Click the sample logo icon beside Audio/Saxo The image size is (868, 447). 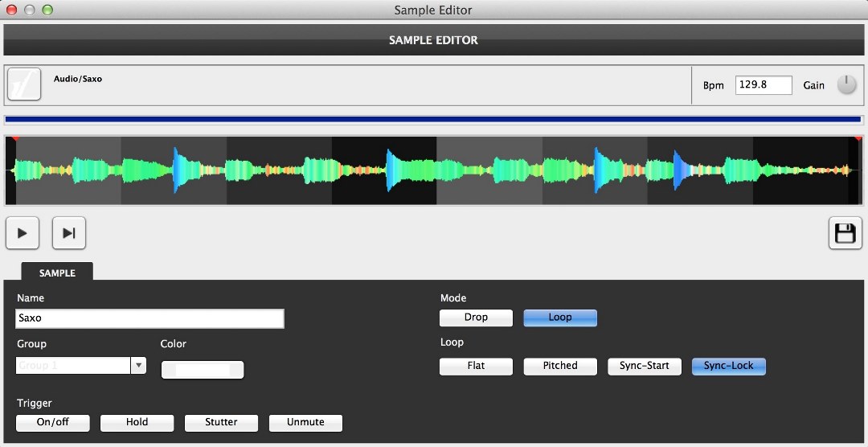24,84
